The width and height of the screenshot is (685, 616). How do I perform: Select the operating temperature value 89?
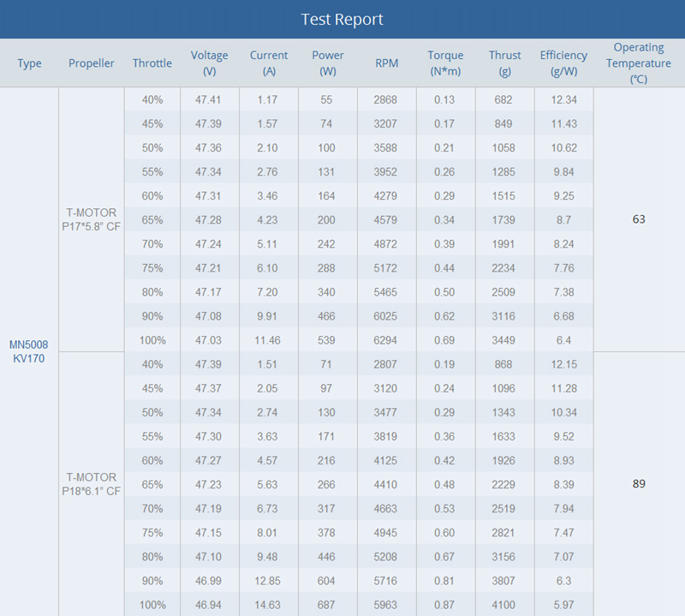pos(639,483)
